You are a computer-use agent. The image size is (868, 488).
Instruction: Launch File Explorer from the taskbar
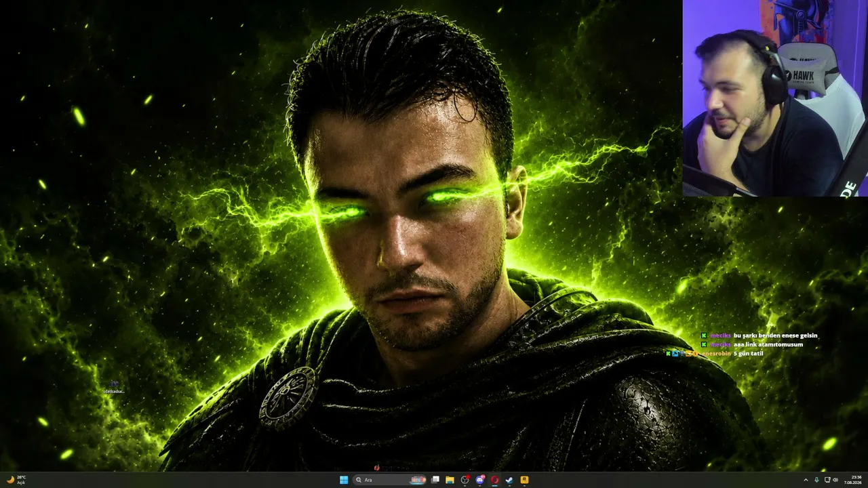tap(450, 480)
